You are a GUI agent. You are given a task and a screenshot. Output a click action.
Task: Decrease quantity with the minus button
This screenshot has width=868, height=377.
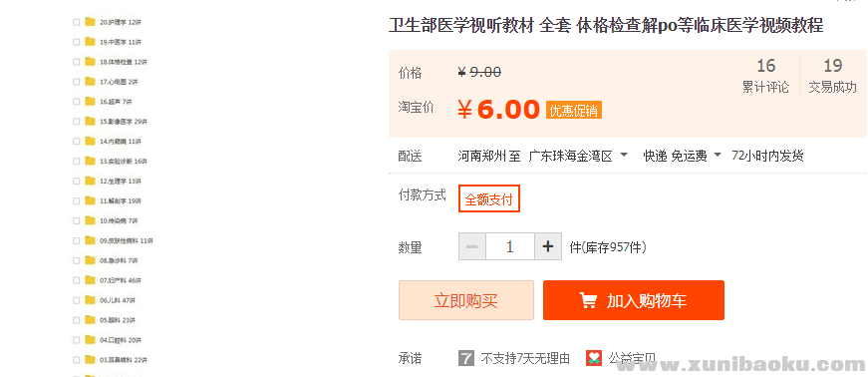(472, 246)
